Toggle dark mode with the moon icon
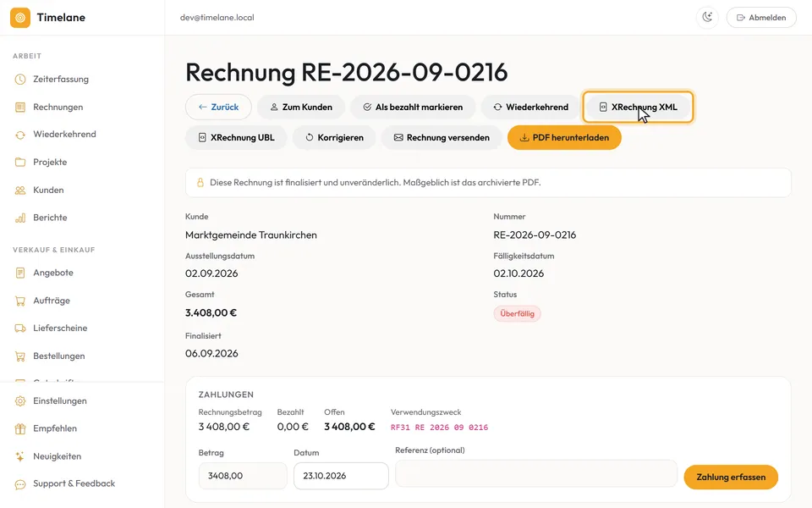This screenshot has height=508, width=812. [x=707, y=18]
